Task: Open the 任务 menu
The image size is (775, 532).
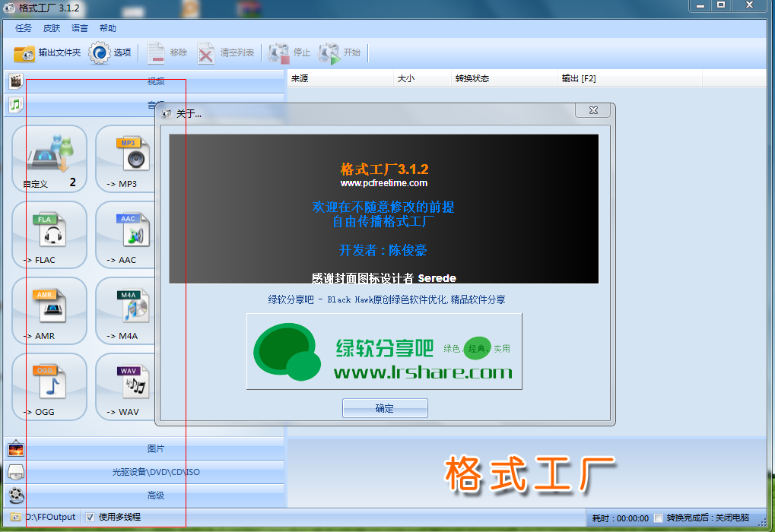Action: [x=24, y=28]
